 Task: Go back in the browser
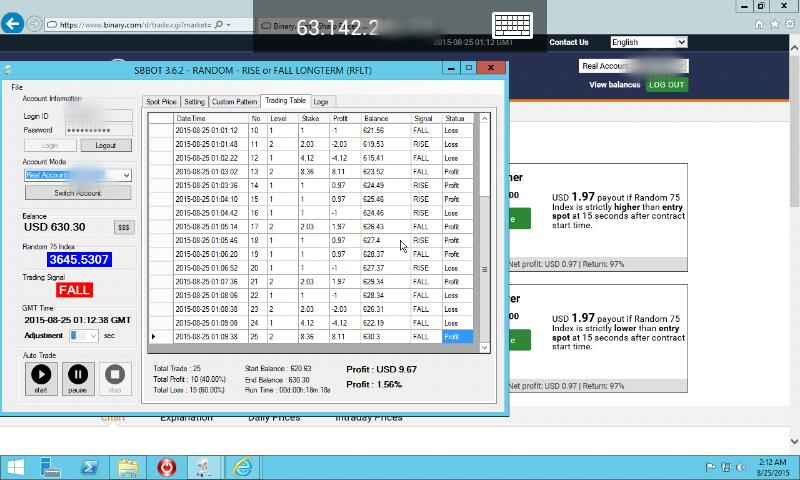pyautogui.click(x=13, y=23)
